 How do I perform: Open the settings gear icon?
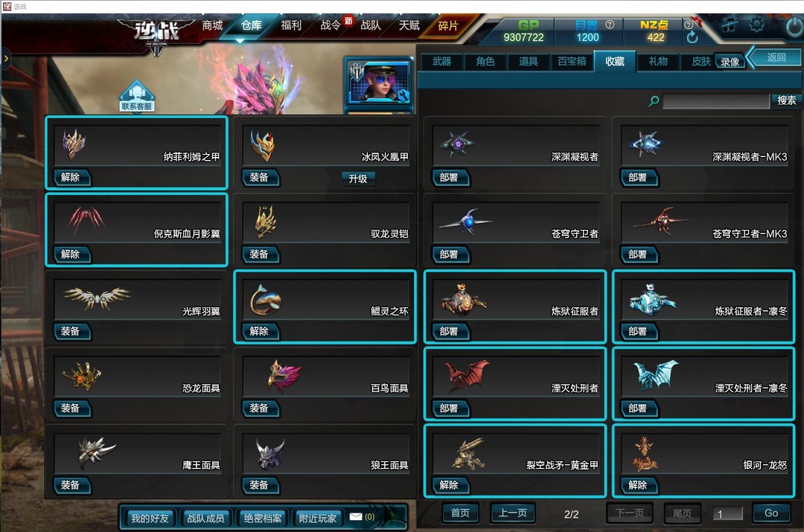(757, 24)
